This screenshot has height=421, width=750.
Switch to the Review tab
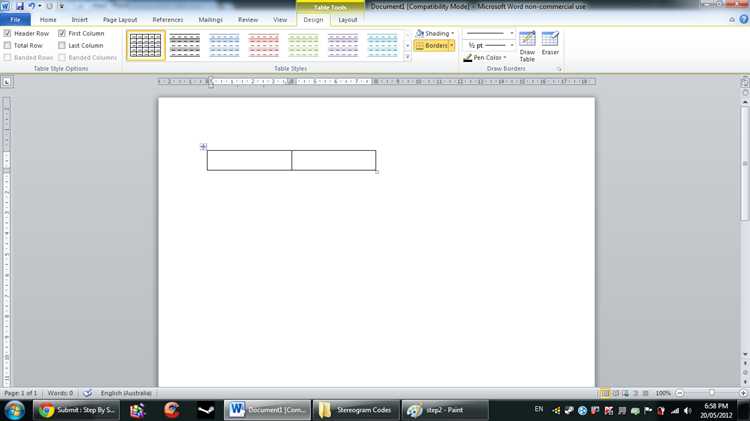click(x=248, y=20)
